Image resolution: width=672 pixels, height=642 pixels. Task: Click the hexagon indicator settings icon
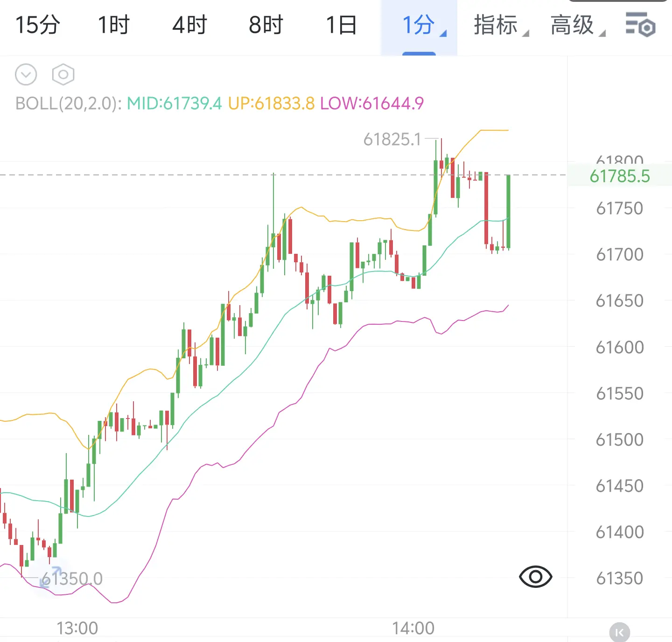(63, 75)
